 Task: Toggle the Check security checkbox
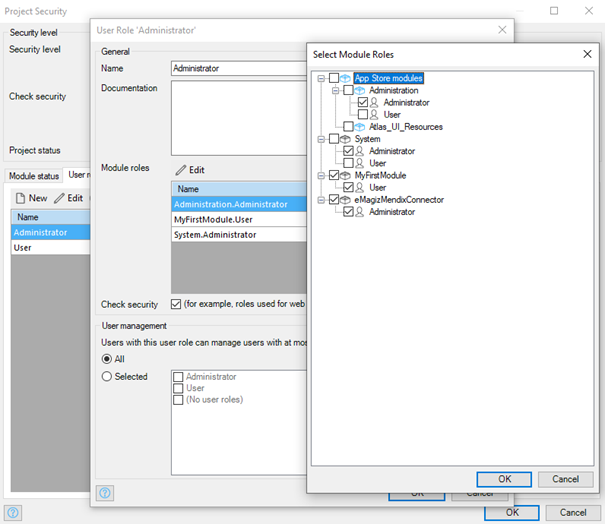[x=176, y=304]
